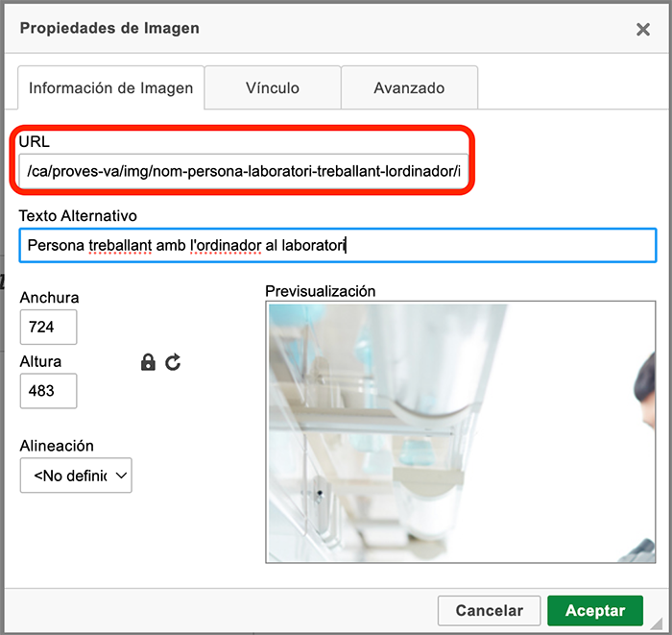The image size is (672, 635).
Task: Click into the Texto Alternativo field
Action: click(x=336, y=245)
